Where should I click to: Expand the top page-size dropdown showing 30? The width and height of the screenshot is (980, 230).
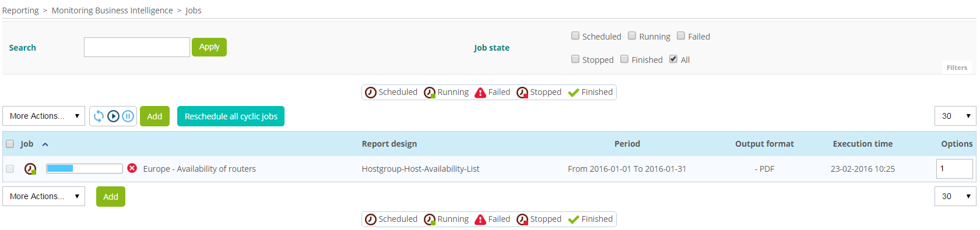[x=956, y=116]
